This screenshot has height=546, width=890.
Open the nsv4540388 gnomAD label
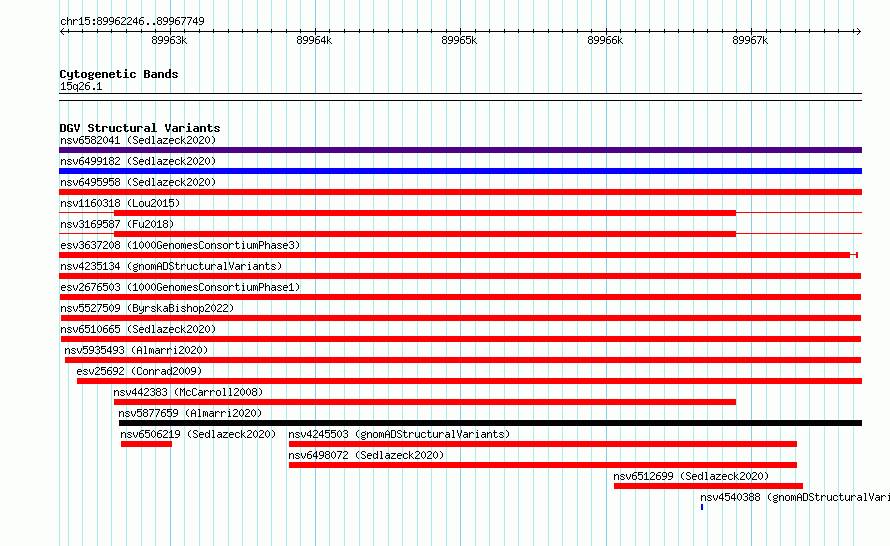click(x=795, y=497)
